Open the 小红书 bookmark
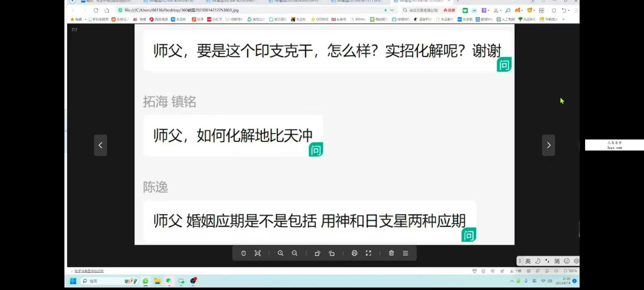The image size is (644, 290). click(x=215, y=19)
